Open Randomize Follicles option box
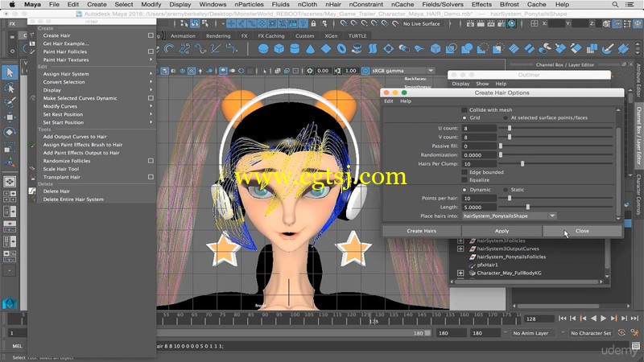This screenshot has height=362, width=644. pos(151,161)
